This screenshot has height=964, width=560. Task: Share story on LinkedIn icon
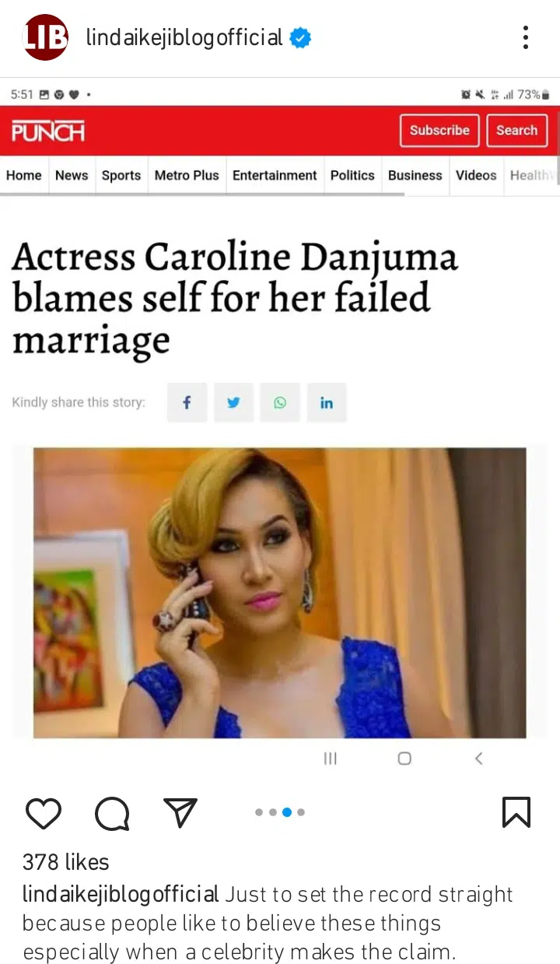pyautogui.click(x=327, y=402)
